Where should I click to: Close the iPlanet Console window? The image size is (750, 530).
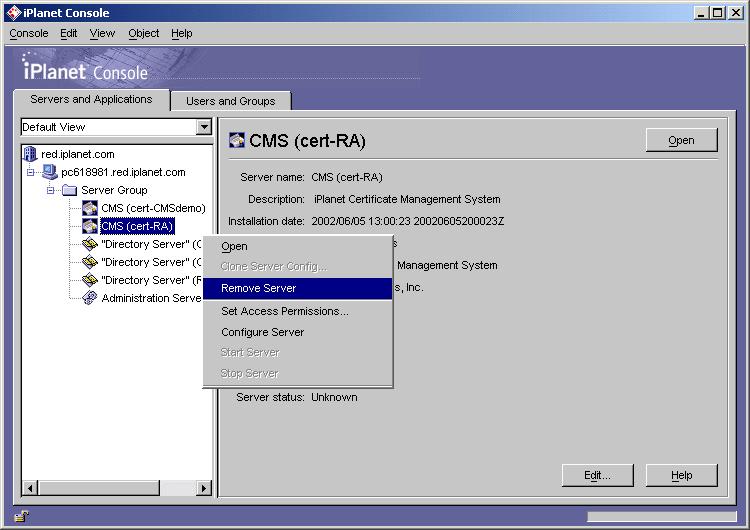pos(735,13)
